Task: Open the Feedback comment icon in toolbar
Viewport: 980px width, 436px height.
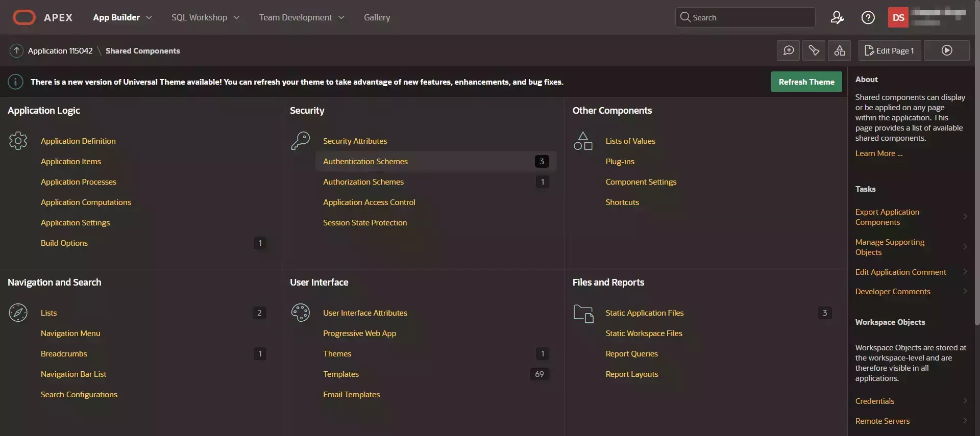Action: [x=789, y=50]
